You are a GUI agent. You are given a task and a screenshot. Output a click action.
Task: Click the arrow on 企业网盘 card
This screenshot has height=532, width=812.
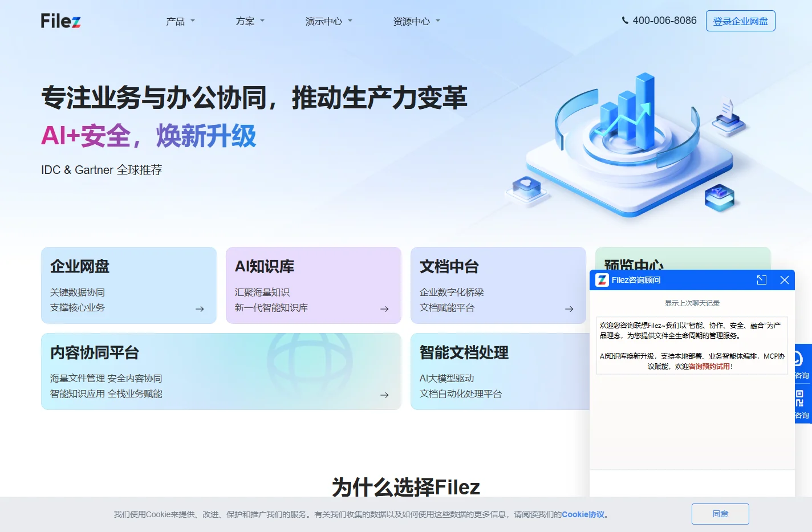(x=200, y=309)
